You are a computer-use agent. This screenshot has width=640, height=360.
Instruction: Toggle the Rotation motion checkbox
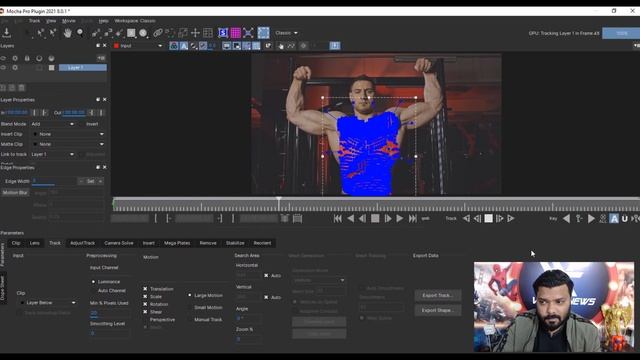(x=145, y=304)
